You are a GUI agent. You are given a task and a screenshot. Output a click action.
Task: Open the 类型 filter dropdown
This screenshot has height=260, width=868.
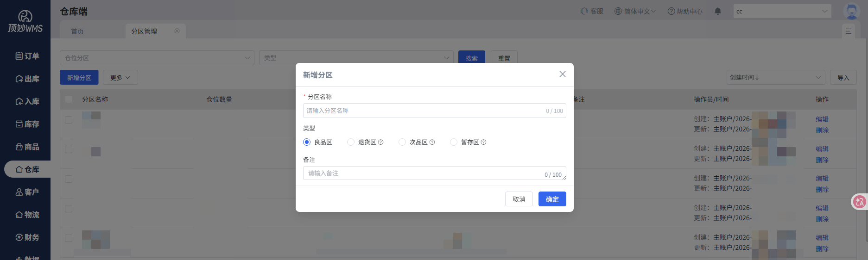click(356, 58)
